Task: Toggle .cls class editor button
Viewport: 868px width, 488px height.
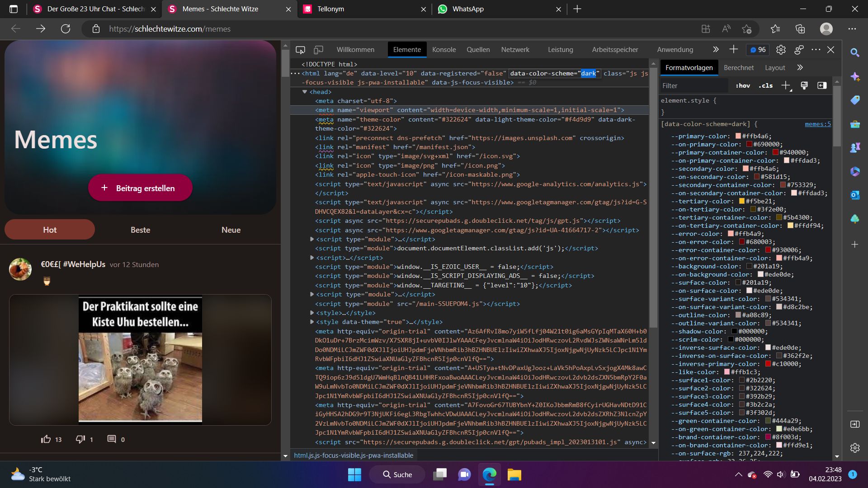Action: [765, 85]
